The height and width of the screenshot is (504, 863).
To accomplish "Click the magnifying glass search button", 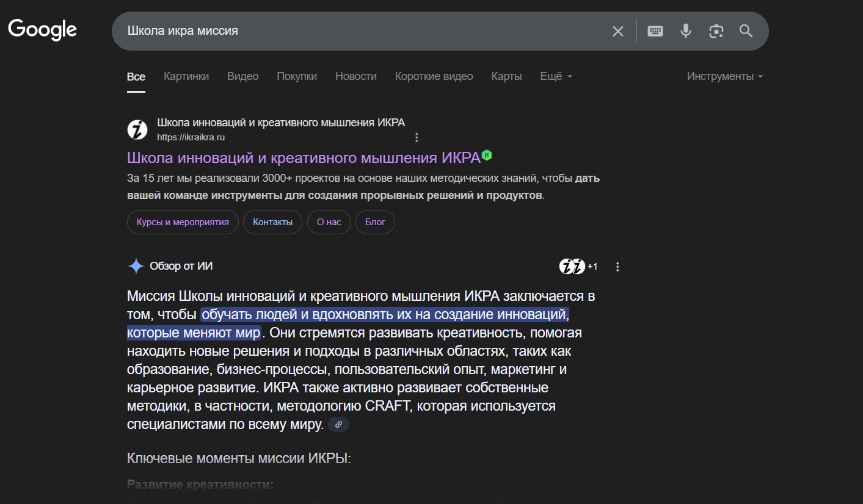I will [x=746, y=31].
